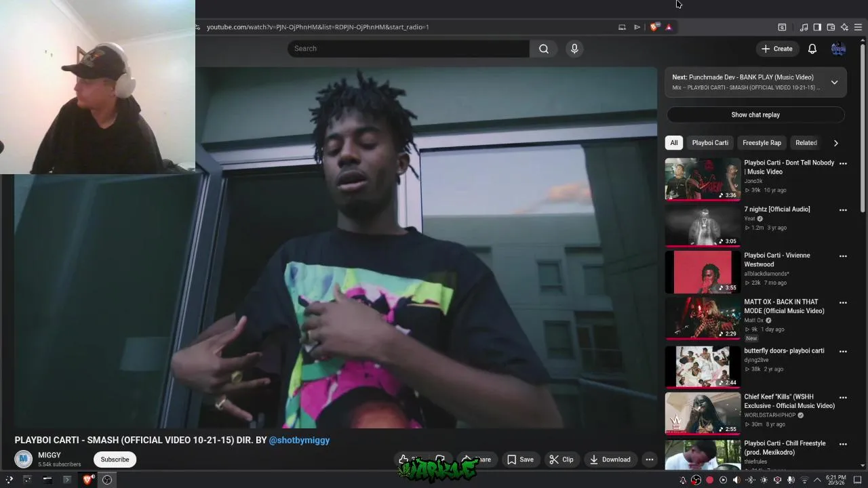Image resolution: width=868 pixels, height=488 pixels.
Task: Open options for MATT OX video
Action: coord(843,302)
